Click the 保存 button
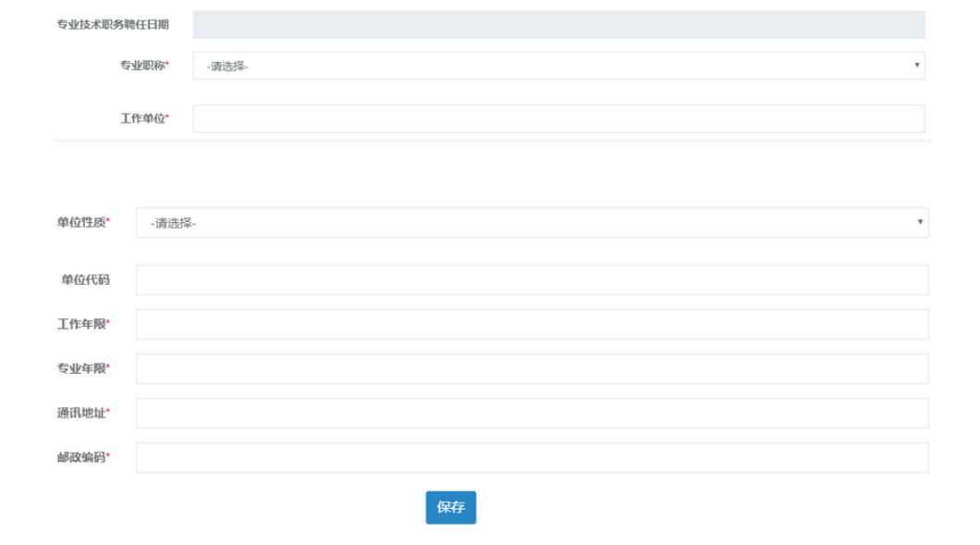 [450, 507]
